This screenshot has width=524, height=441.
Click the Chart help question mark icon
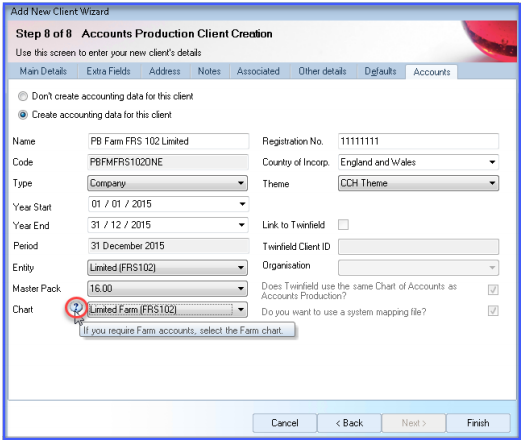tap(76, 307)
